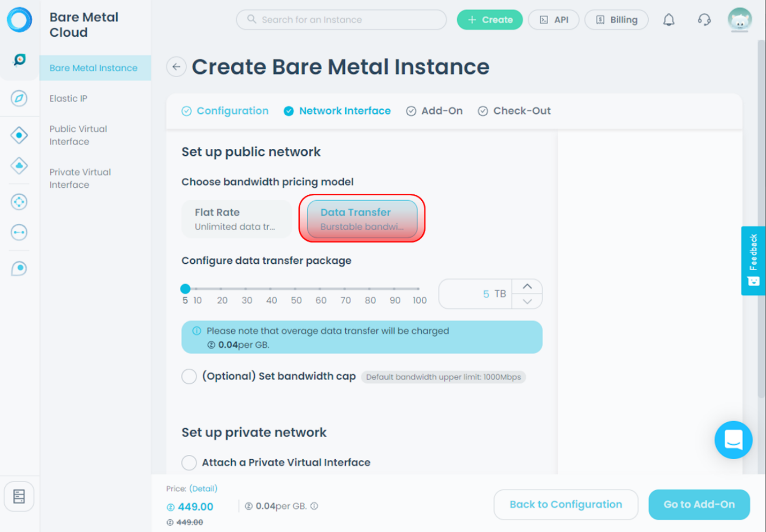Open the notification bell icon
Screen dimensions: 766x532
pyautogui.click(x=668, y=19)
